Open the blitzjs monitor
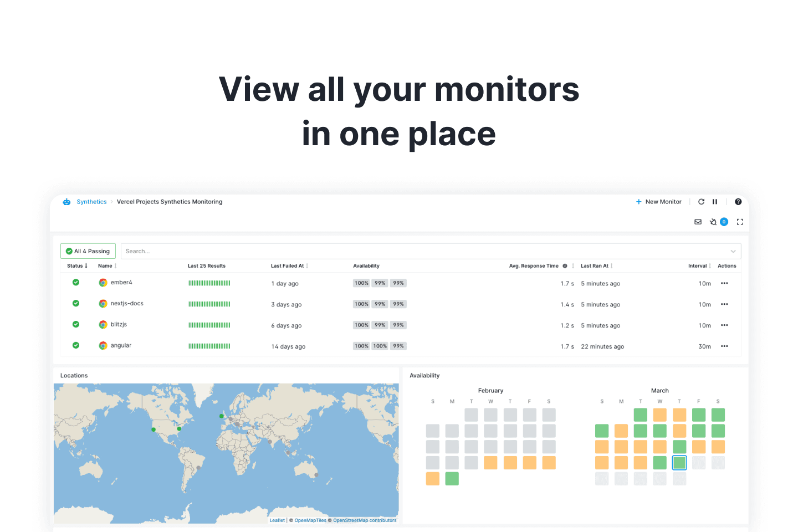Viewport: 798px width, 532px height. point(119,325)
